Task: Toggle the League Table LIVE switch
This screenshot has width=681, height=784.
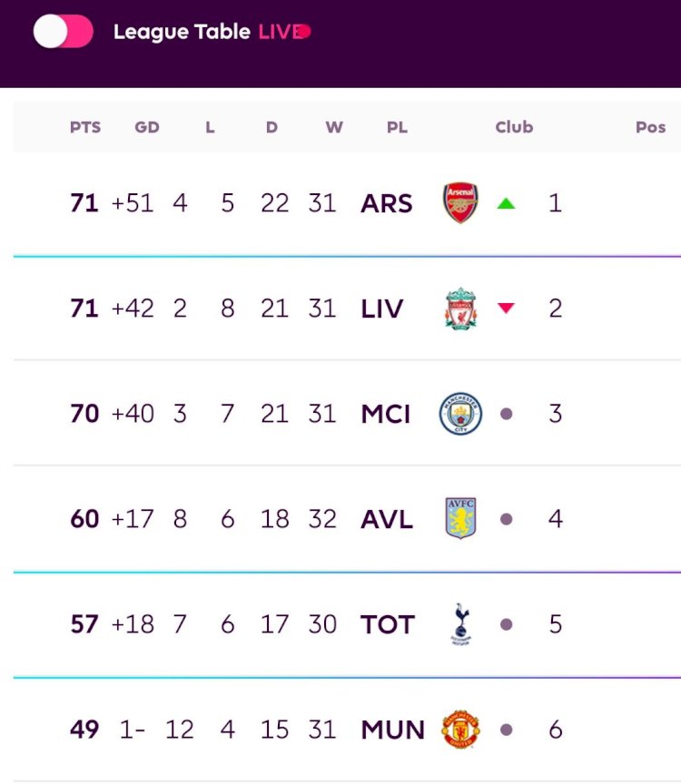Action: (63, 32)
